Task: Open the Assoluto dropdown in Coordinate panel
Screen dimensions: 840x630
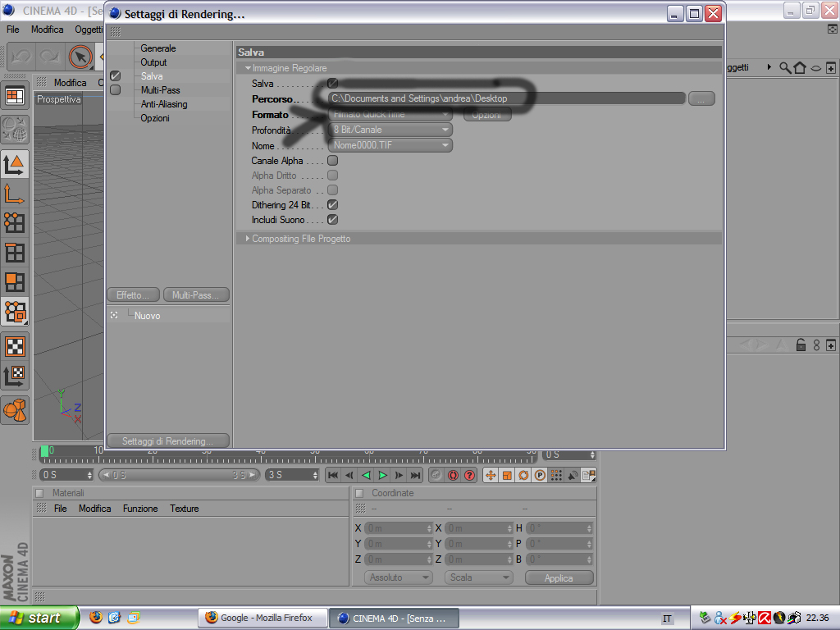Action: 399,577
